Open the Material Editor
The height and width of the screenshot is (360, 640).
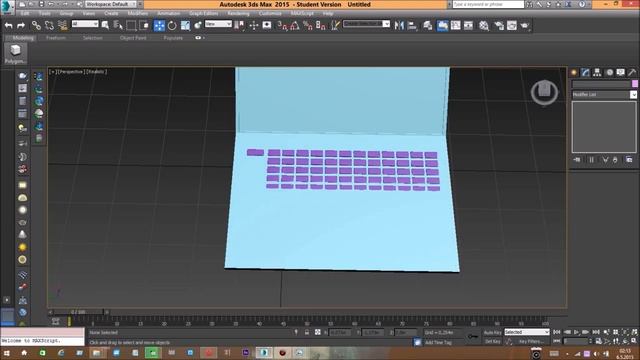tap(484, 25)
